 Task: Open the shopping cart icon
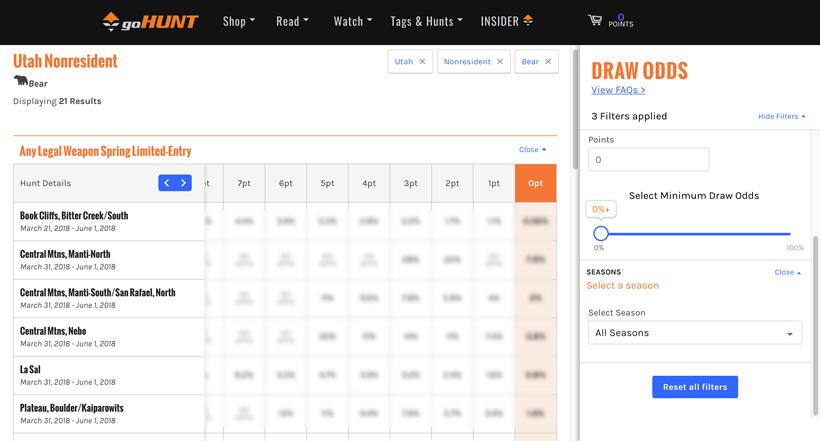(595, 21)
